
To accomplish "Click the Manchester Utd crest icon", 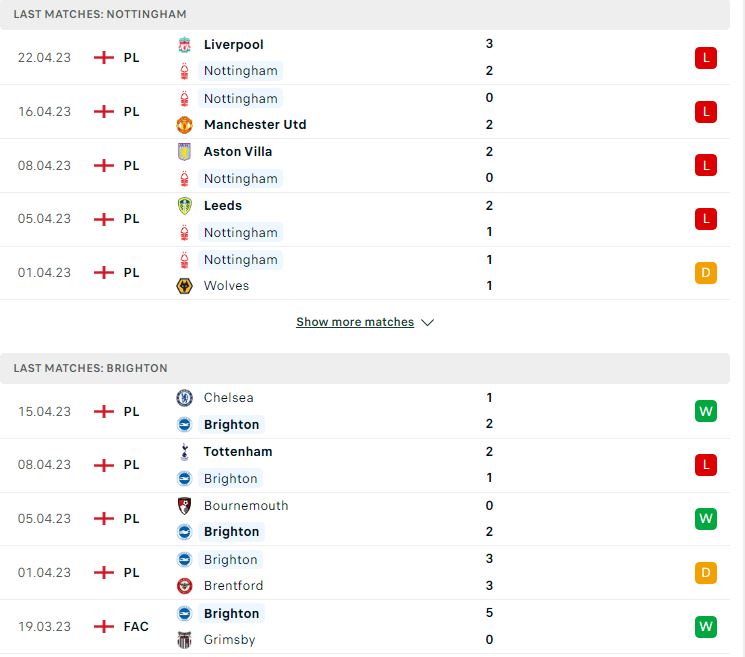I will [x=184, y=125].
